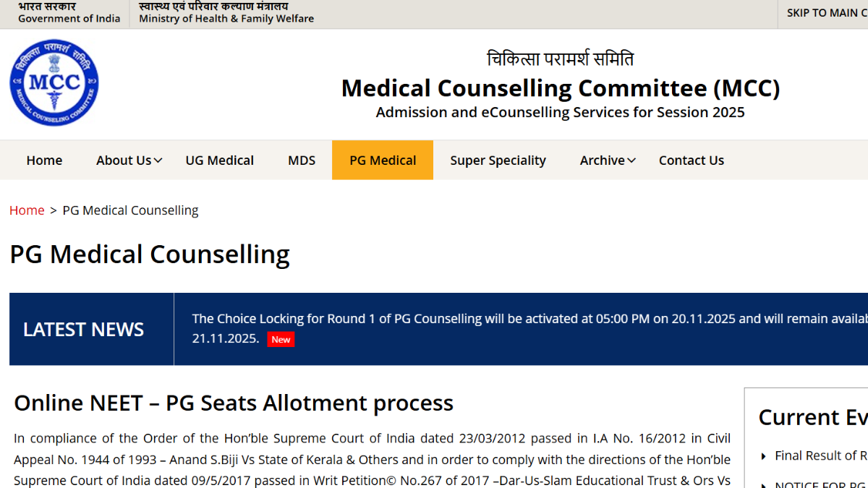Screen dimensions: 868x488
Task: Click the SKIP TO MAIN link
Action: [825, 12]
